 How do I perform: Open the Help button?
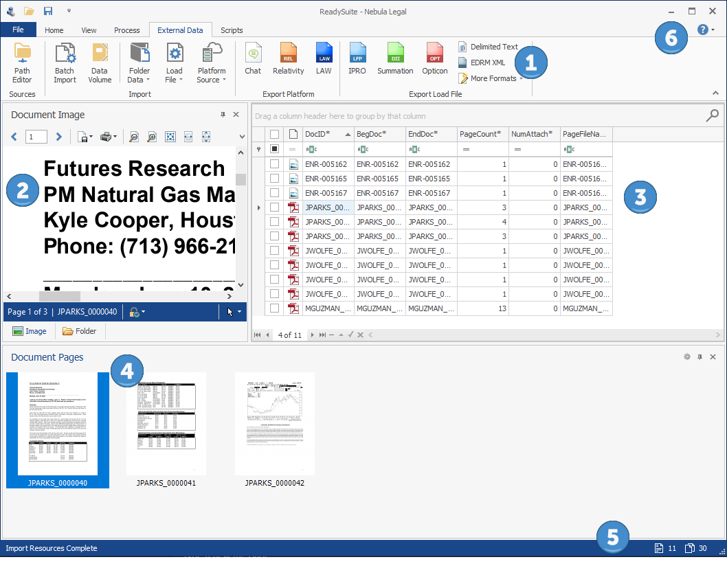tap(703, 30)
